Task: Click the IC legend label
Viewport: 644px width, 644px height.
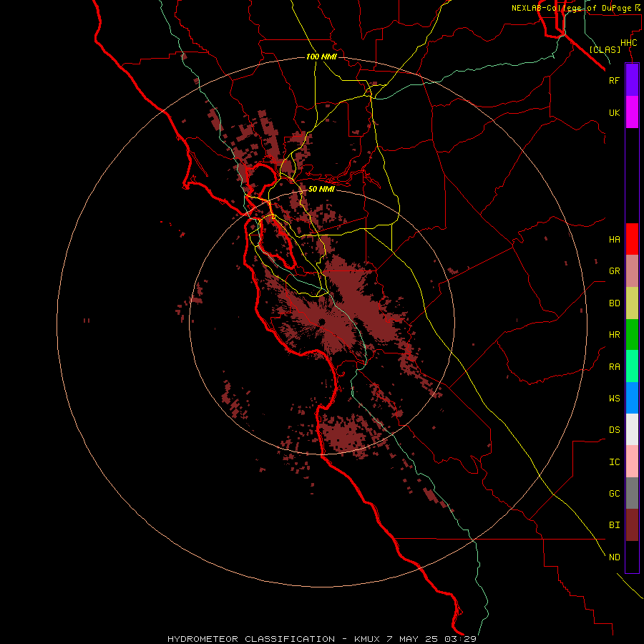Action: click(x=614, y=462)
